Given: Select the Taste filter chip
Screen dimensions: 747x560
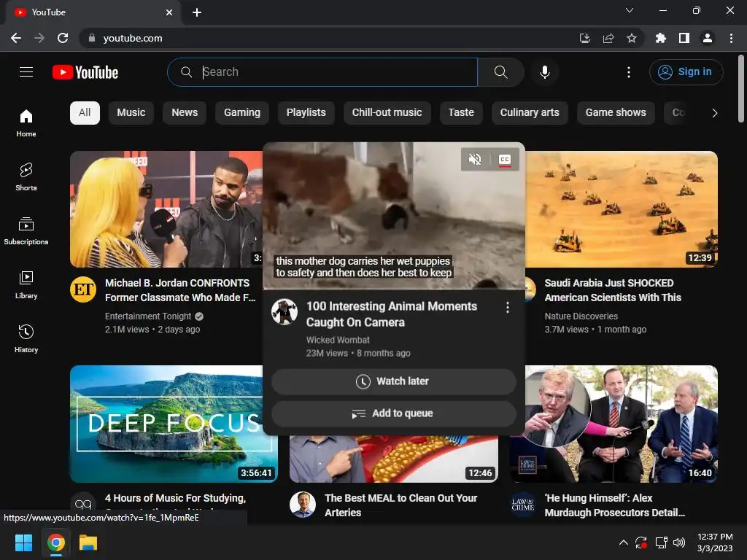Looking at the screenshot, I should point(461,113).
